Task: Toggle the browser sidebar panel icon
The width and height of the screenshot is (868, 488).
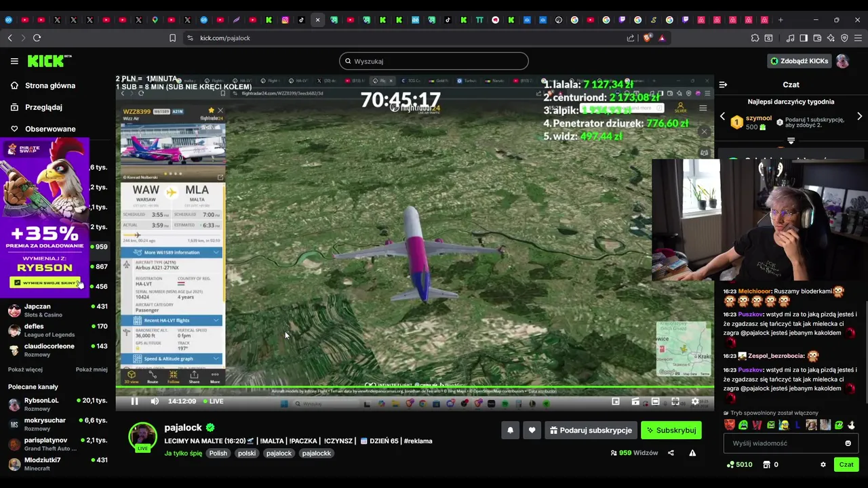Action: [804, 38]
